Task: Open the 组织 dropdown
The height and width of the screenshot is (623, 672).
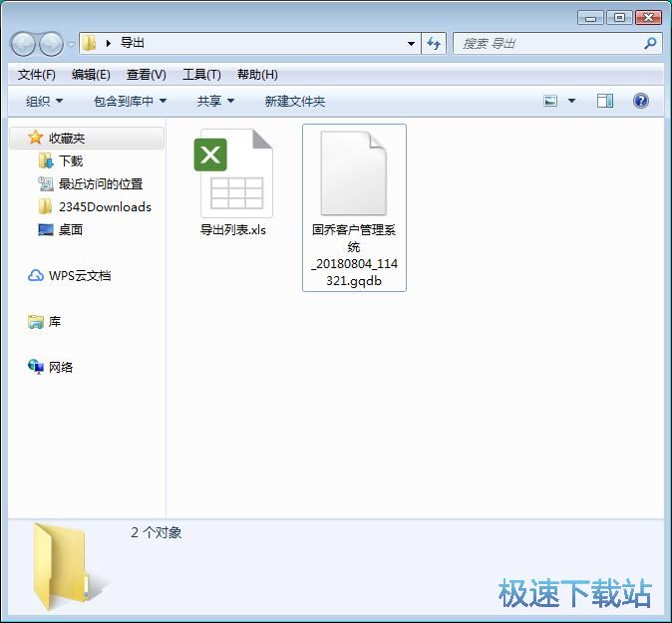Action: pyautogui.click(x=44, y=101)
